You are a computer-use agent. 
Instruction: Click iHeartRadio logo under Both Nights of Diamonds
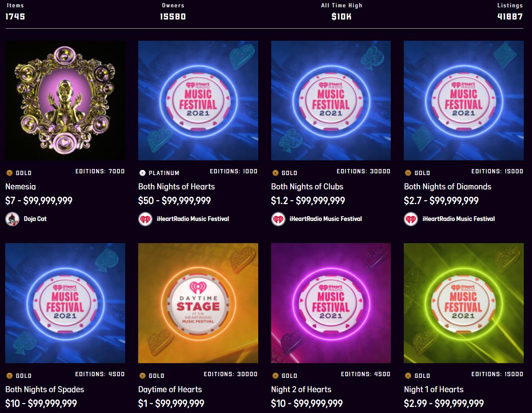pyautogui.click(x=411, y=219)
